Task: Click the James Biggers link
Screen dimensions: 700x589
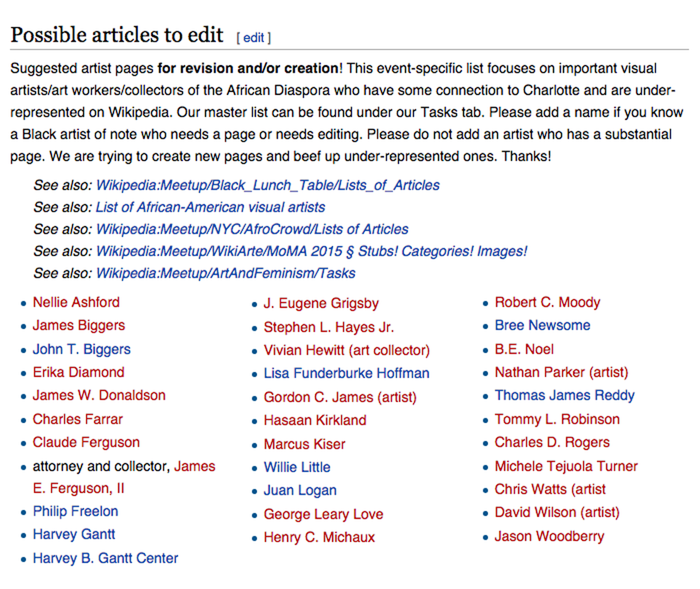Action: pyautogui.click(x=79, y=326)
